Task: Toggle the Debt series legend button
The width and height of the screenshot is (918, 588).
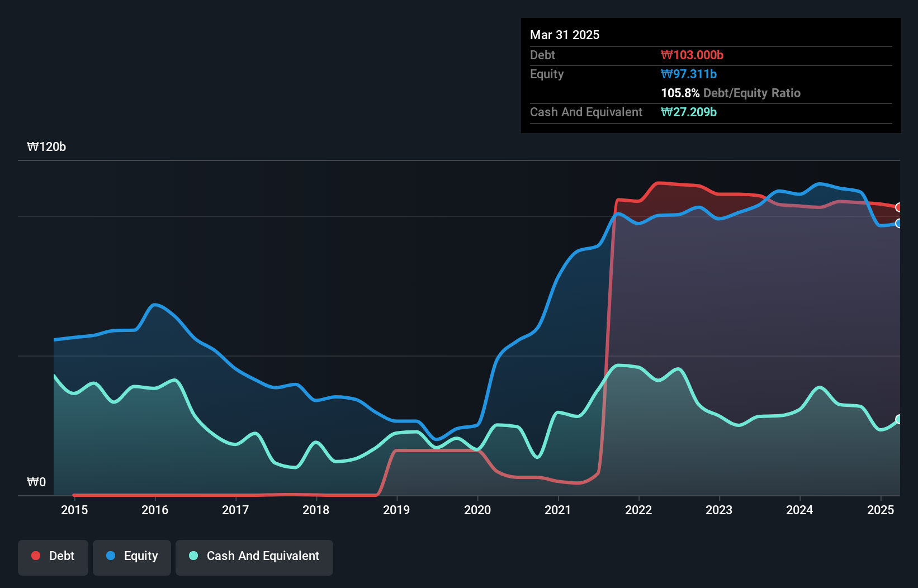Action: pyautogui.click(x=53, y=557)
